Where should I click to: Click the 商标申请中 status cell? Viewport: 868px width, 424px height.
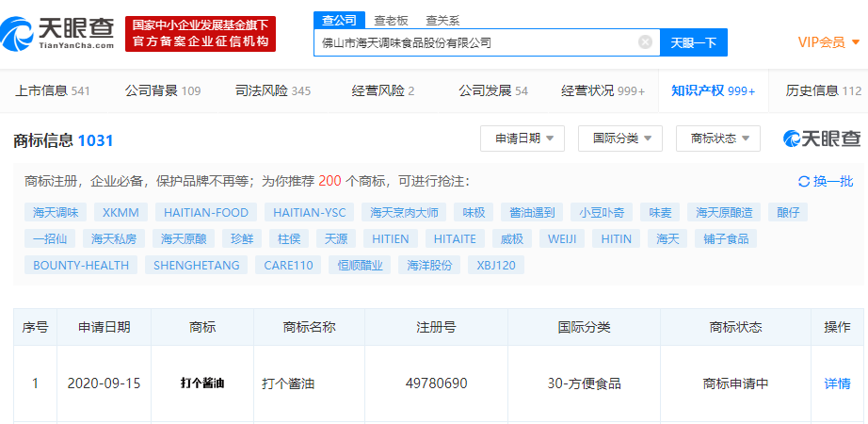click(x=735, y=383)
